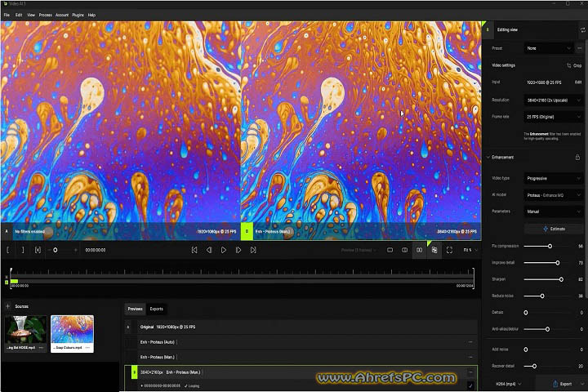
Task: Open the File menu
Action: click(x=7, y=15)
